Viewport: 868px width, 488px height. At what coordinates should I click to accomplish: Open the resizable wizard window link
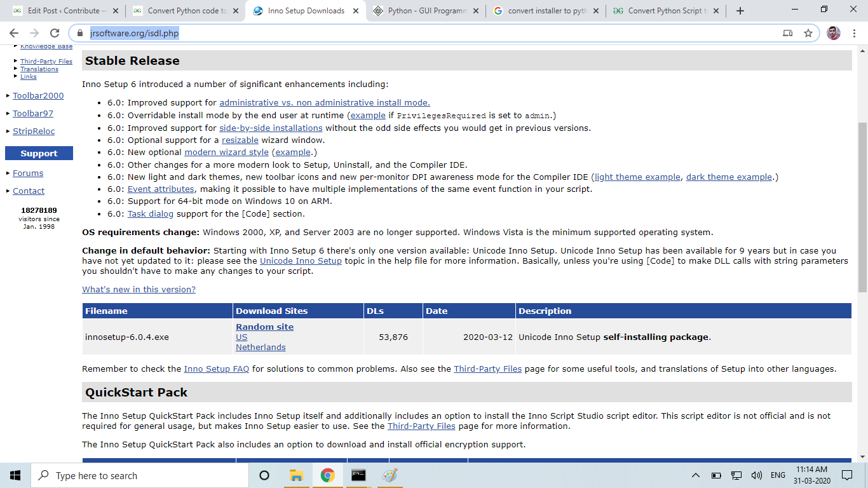click(240, 140)
